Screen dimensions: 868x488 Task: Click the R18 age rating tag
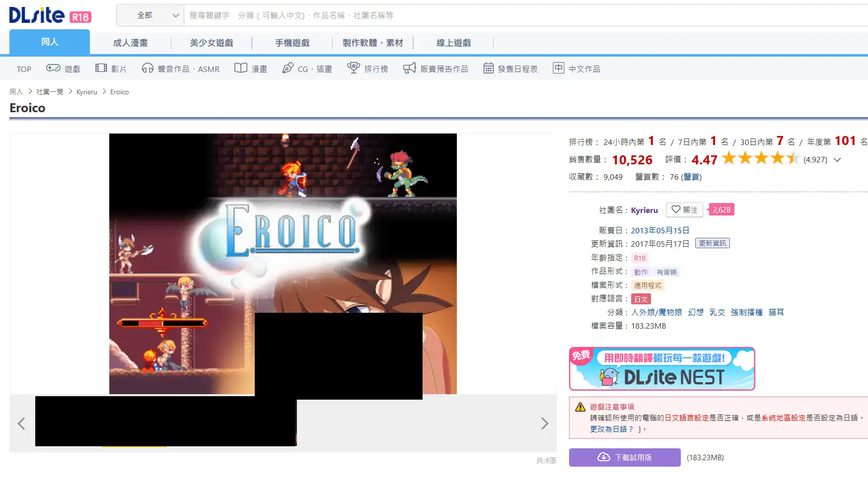coord(640,258)
